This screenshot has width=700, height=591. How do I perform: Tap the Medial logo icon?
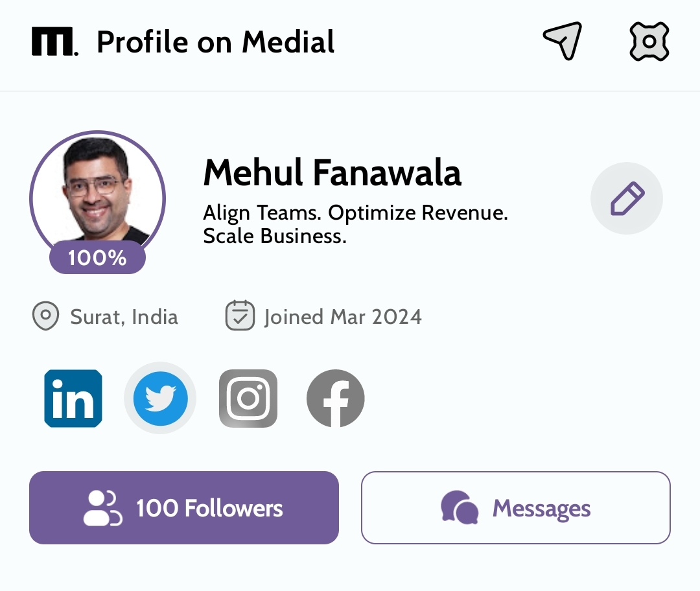pyautogui.click(x=54, y=42)
